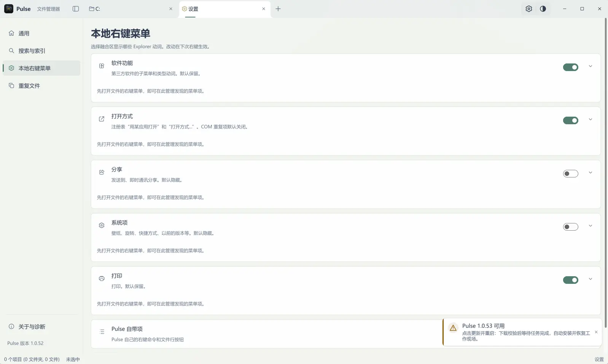608x364 pixels.
Task: Click the 未选中 status bar text
Action: click(x=73, y=359)
